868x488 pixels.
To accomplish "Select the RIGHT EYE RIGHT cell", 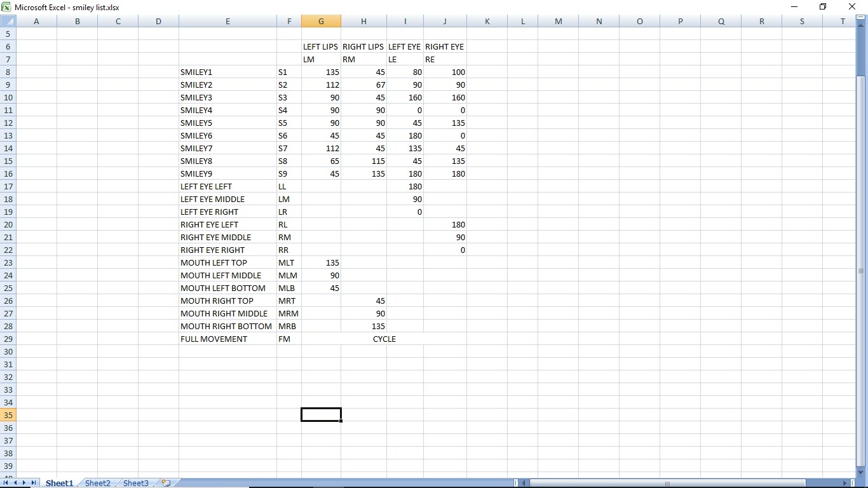I will tap(227, 250).
